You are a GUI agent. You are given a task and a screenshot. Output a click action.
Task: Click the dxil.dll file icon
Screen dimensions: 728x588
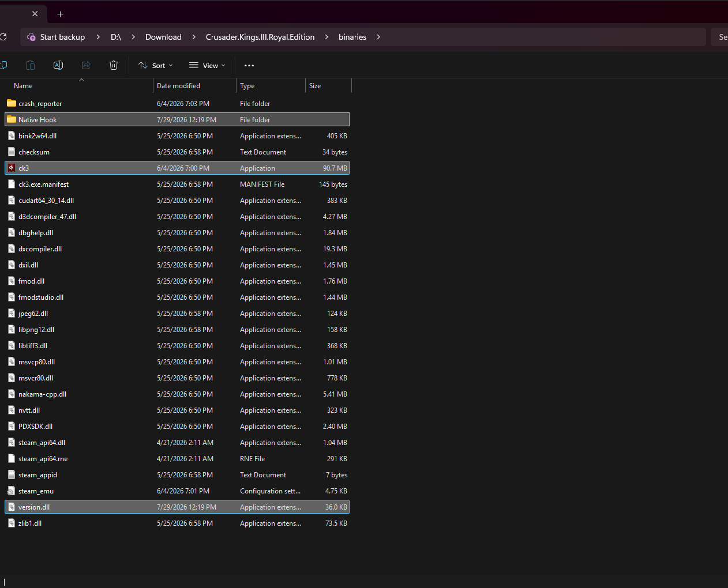[x=12, y=265]
